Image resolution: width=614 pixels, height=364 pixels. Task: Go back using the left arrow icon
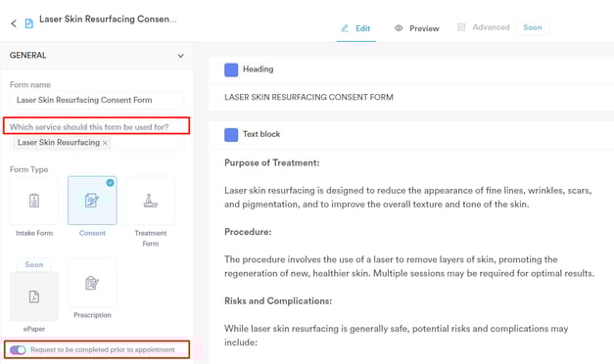[x=14, y=23]
